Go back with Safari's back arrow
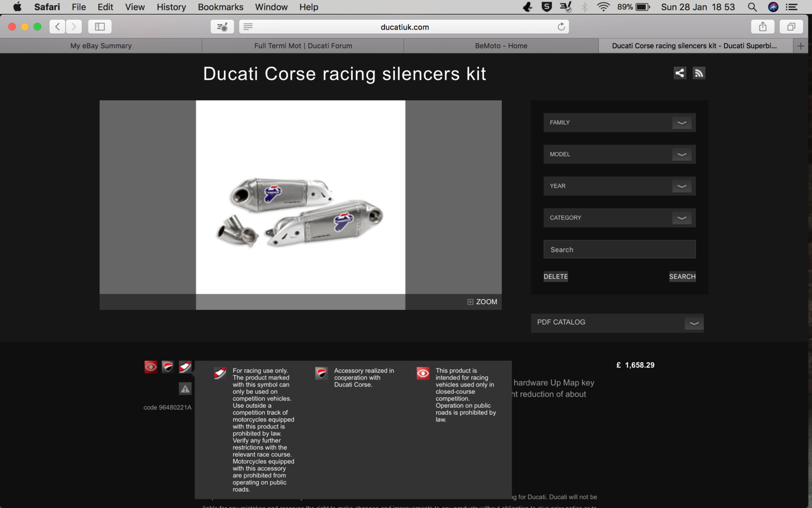 pyautogui.click(x=57, y=26)
